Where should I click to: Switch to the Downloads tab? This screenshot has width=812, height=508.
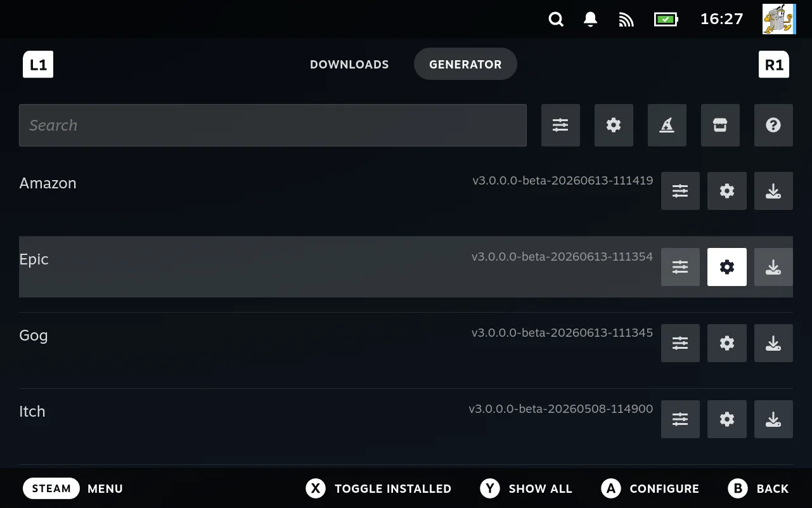349,64
